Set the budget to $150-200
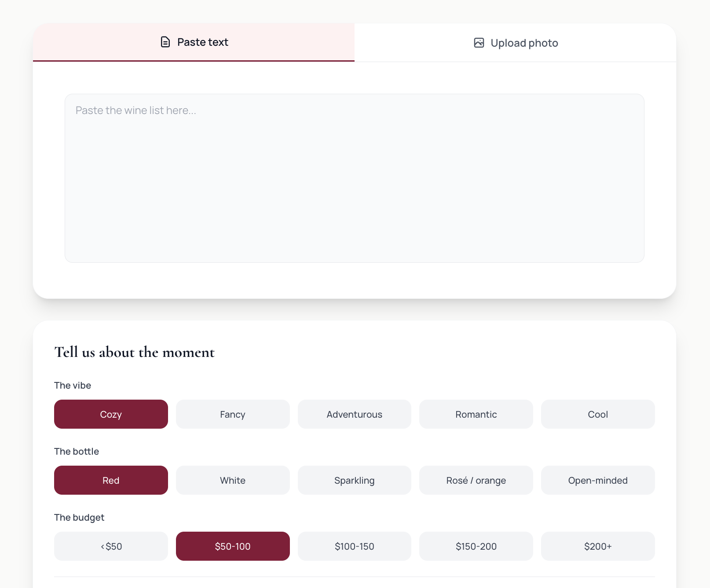 coord(476,546)
